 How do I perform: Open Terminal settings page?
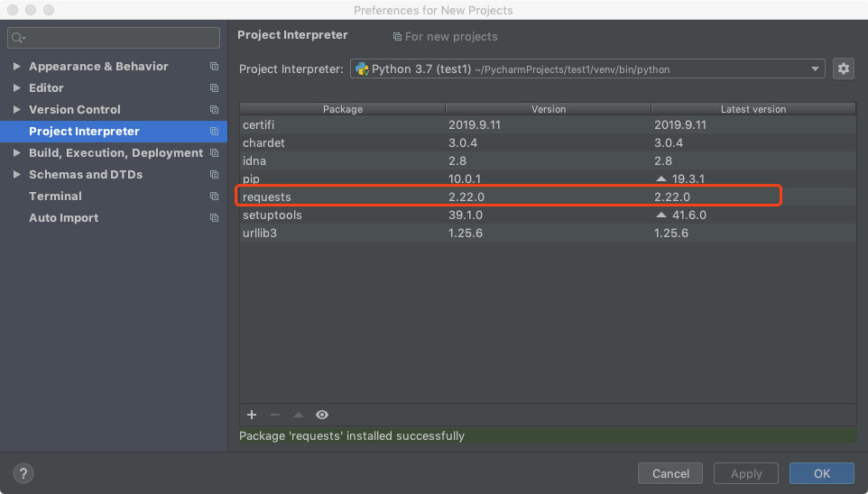[x=55, y=196]
